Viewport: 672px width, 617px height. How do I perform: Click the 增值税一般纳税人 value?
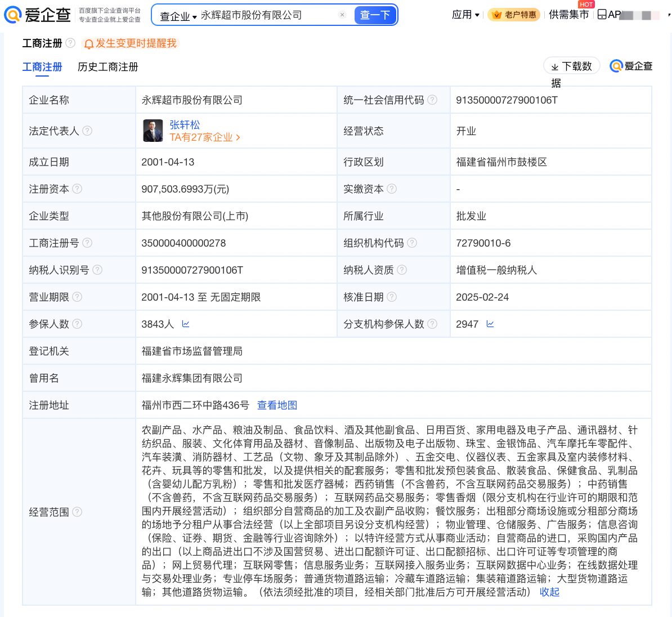[x=496, y=270]
